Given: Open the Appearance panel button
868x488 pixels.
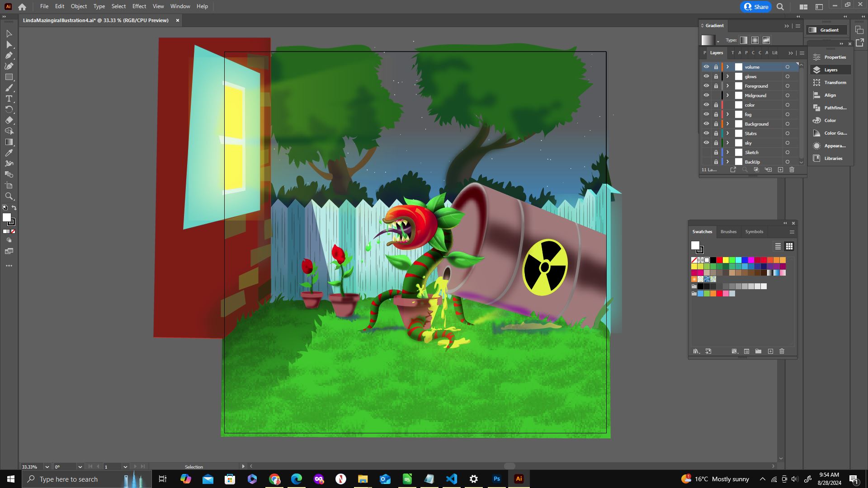Looking at the screenshot, I should coord(830,146).
